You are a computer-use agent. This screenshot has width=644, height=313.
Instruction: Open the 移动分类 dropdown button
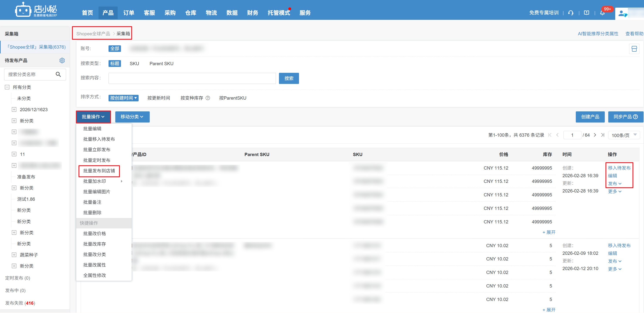tap(132, 117)
